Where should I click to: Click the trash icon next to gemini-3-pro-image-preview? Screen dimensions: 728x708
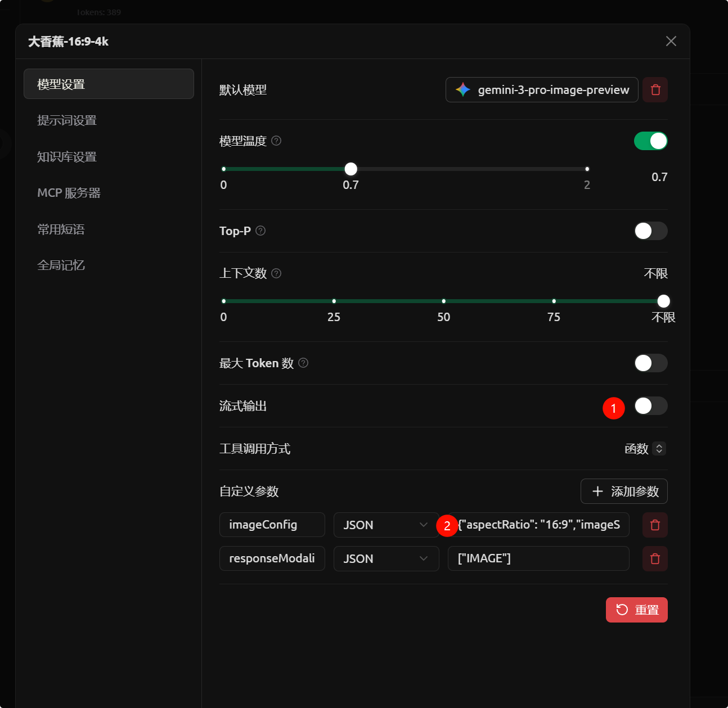coord(655,89)
